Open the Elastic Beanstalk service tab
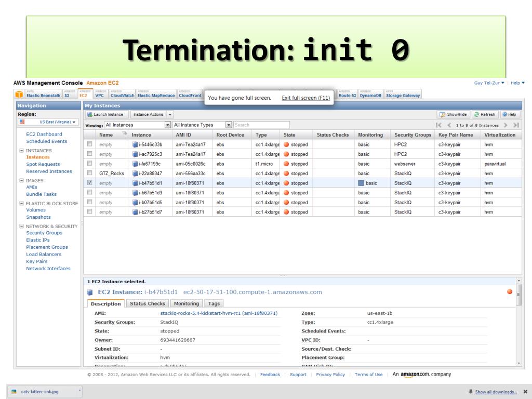Screen dimensions: 532x399 (x=43, y=94)
